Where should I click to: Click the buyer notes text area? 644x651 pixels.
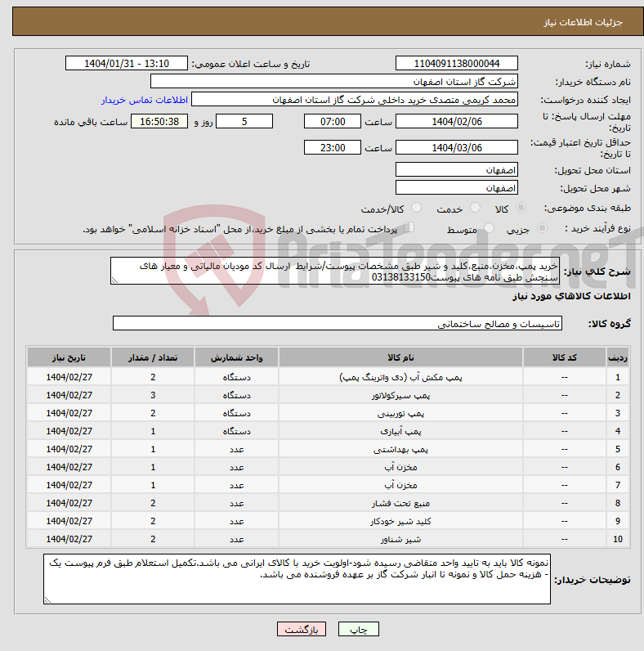[x=297, y=579]
